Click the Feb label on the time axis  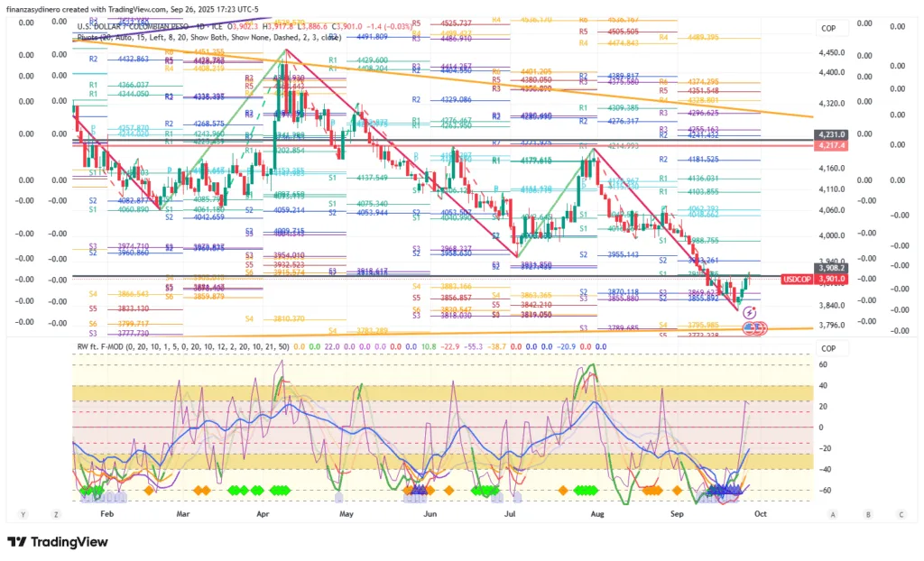[106, 513]
